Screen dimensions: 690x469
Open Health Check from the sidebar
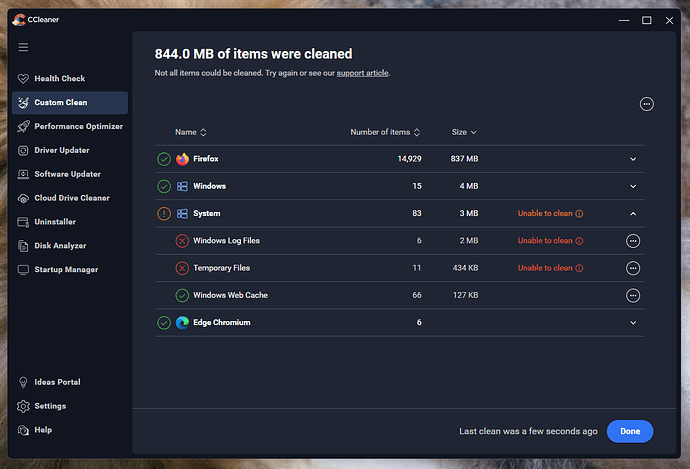[x=59, y=78]
